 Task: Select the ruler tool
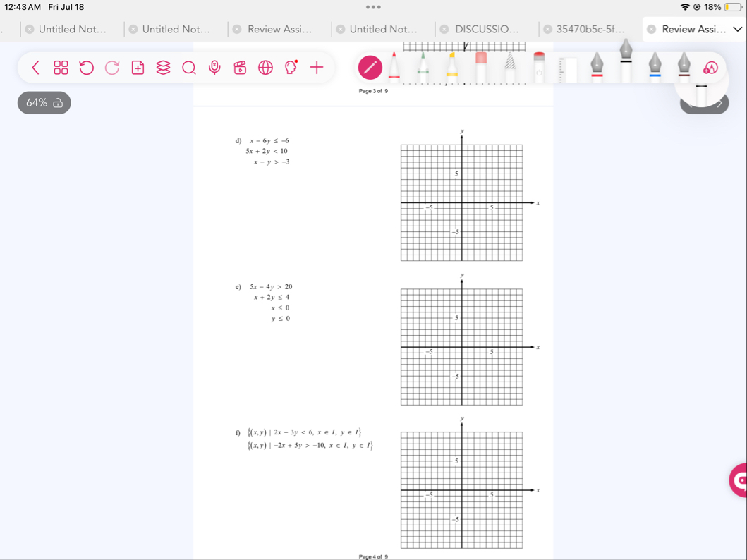tap(568, 70)
